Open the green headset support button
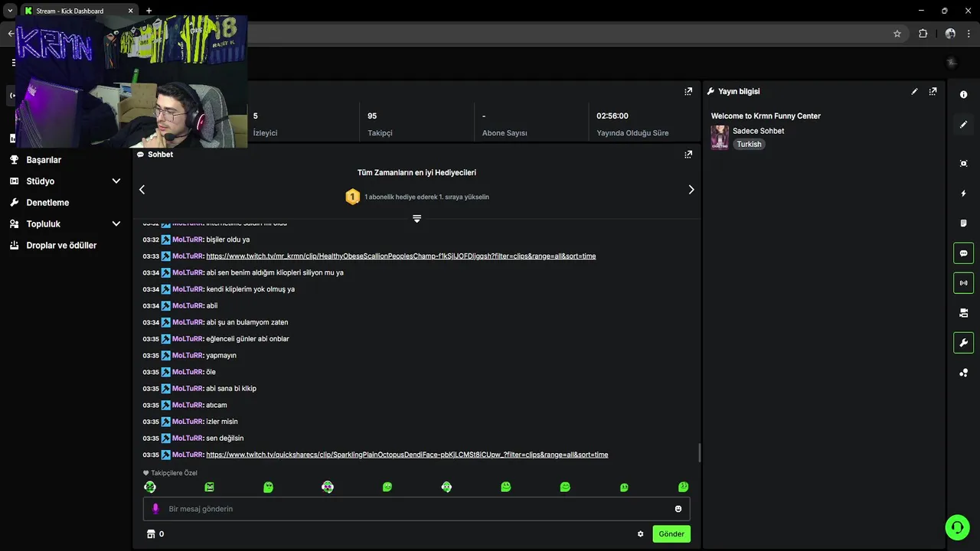This screenshot has width=980, height=551. (956, 527)
